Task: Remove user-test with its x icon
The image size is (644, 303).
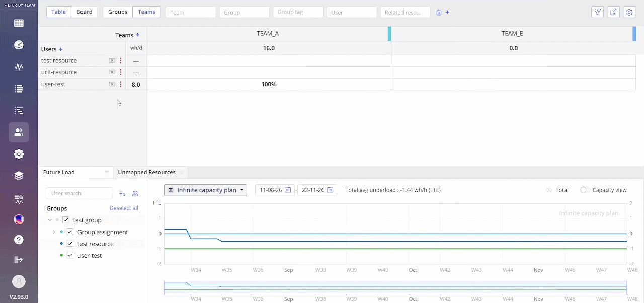Action: (112, 84)
